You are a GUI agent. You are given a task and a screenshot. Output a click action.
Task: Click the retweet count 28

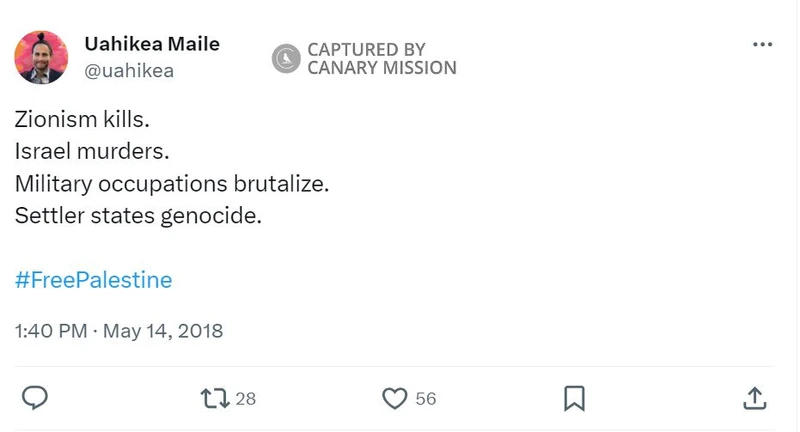point(246,398)
